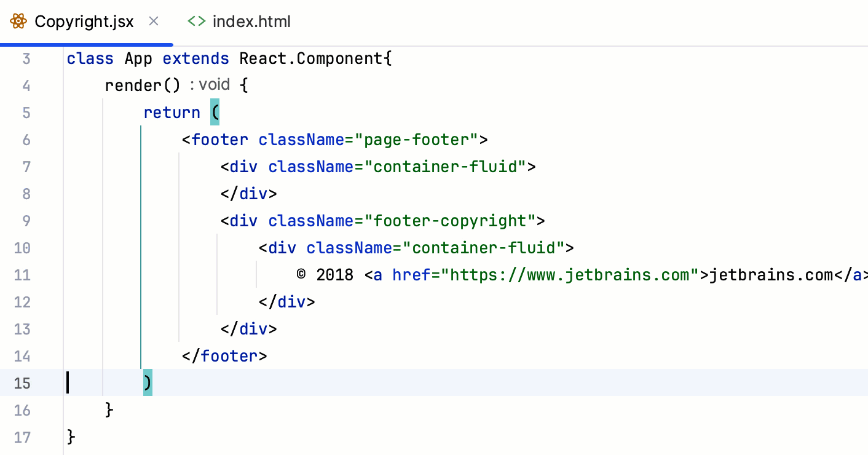Close the Copyright.jsx tab

point(153,22)
